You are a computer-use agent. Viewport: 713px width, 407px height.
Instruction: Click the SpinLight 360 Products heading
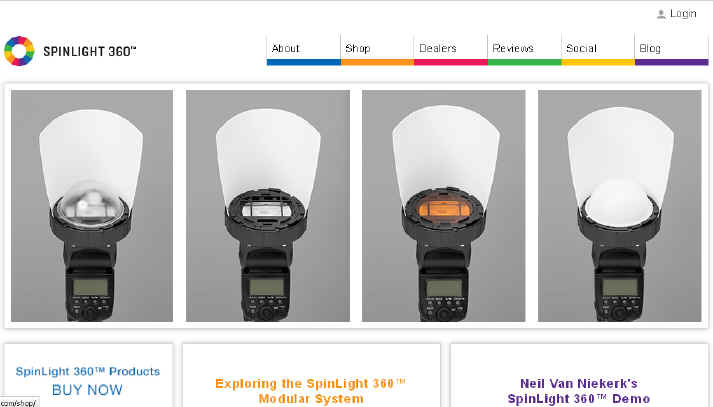88,372
